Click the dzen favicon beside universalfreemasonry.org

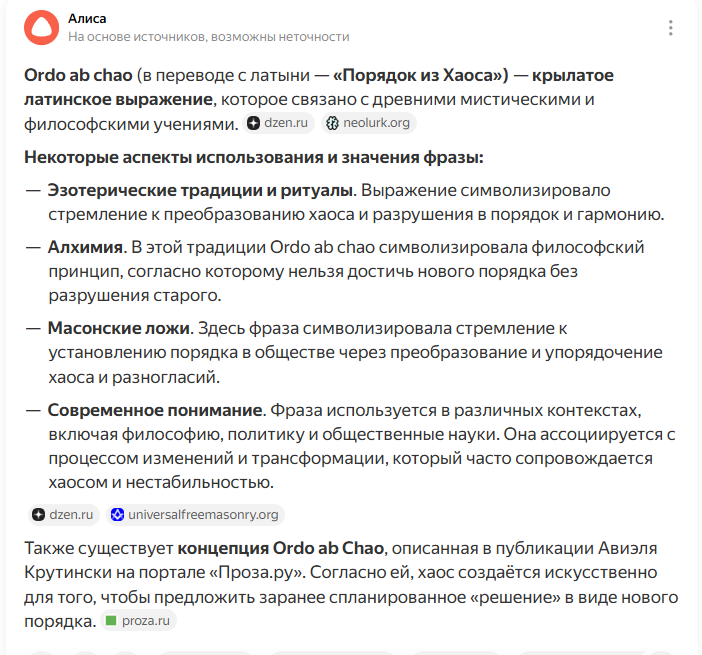(39, 515)
